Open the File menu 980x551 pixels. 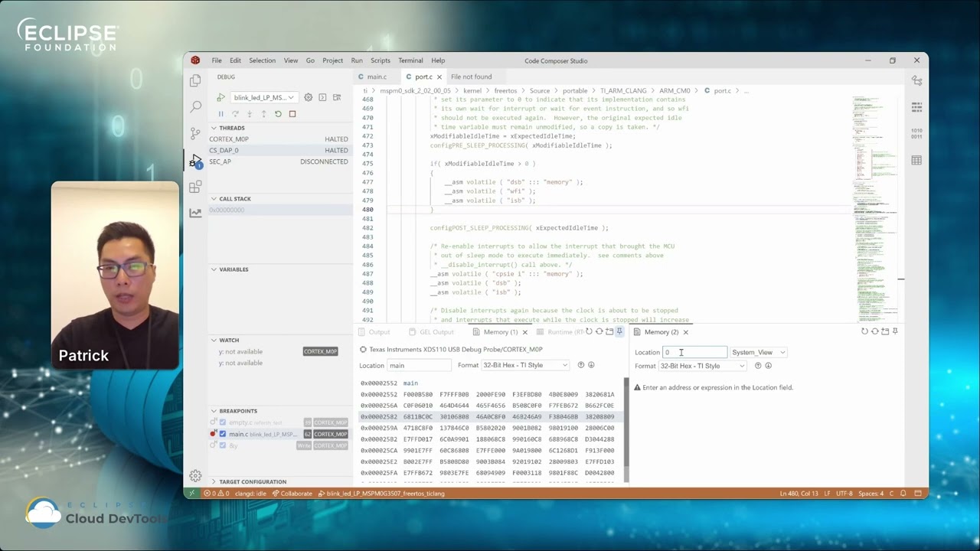pyautogui.click(x=217, y=60)
